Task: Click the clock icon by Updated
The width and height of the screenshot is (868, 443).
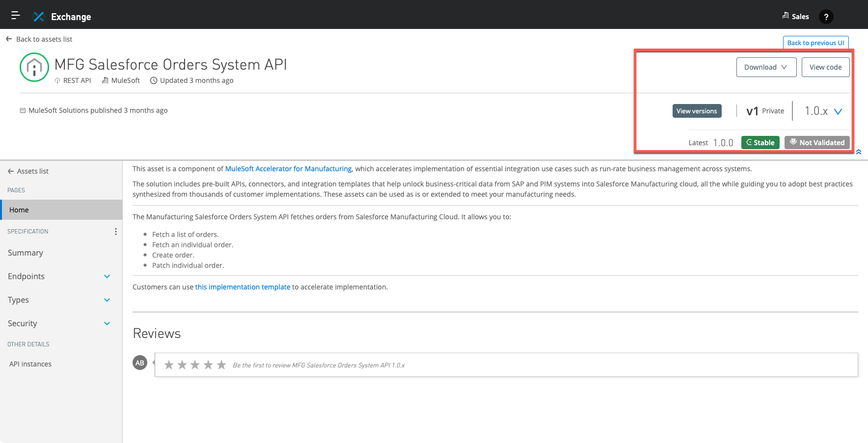Action: [154, 80]
